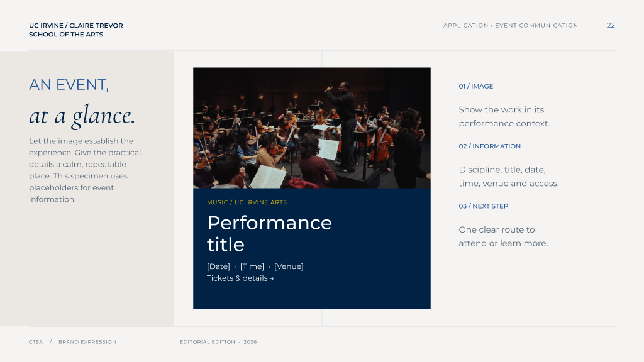Click the 01 / IMAGE heading
Image resolution: width=644 pixels, height=362 pixels.
[x=475, y=86]
